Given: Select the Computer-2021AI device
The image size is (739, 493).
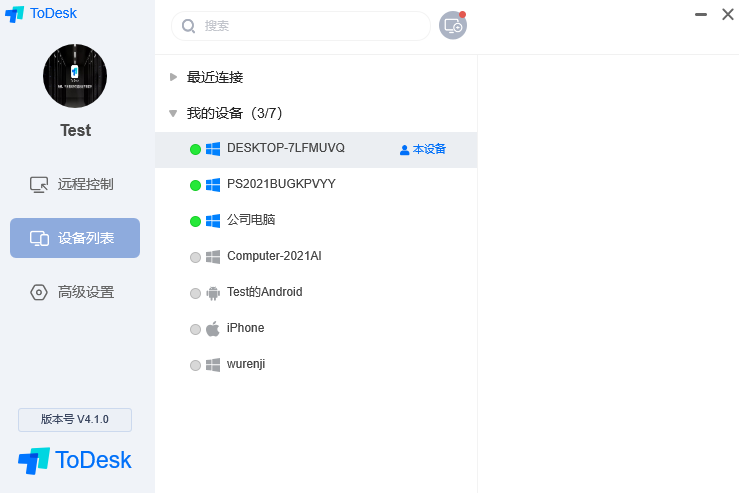Looking at the screenshot, I should tap(316, 257).
